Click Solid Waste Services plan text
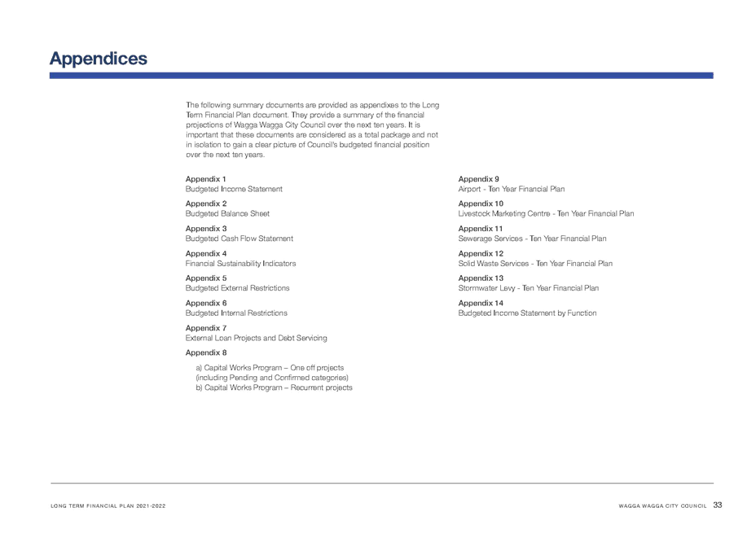The height and width of the screenshot is (534, 756). tap(535, 264)
